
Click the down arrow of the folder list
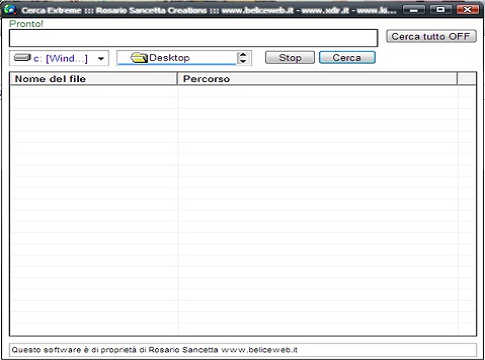coord(243,61)
